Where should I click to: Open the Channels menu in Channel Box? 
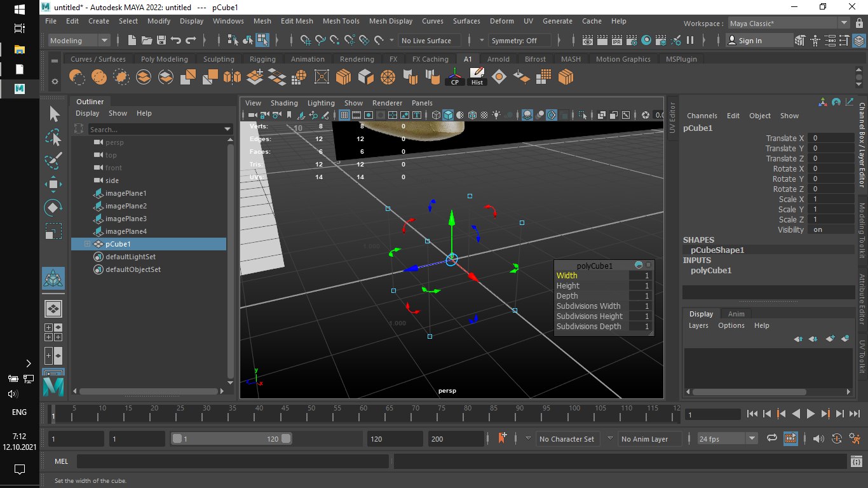(702, 116)
